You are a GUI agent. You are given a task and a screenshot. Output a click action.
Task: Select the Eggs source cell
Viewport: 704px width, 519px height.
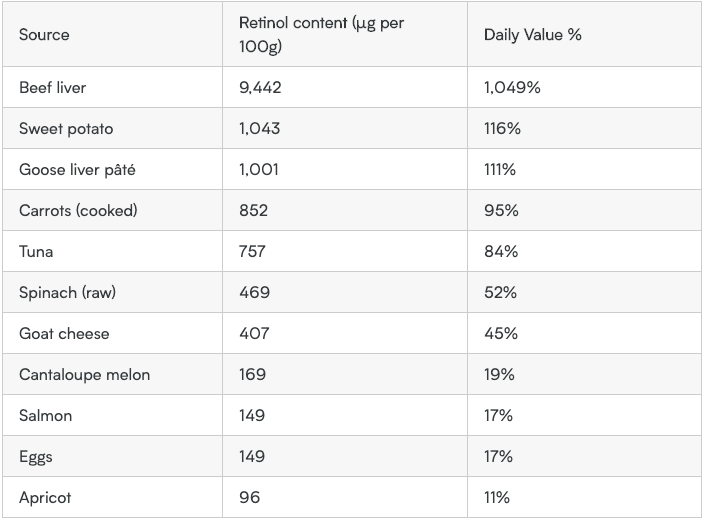tap(112, 456)
